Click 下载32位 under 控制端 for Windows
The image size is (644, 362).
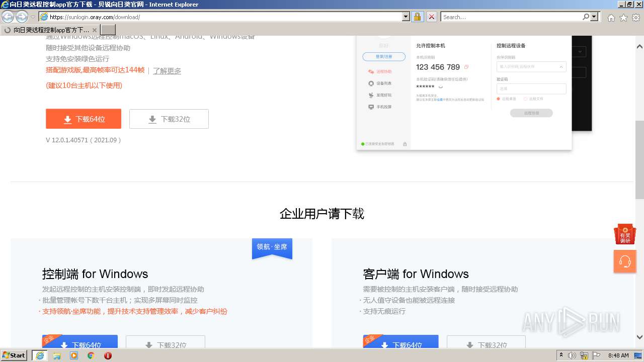[166, 342]
